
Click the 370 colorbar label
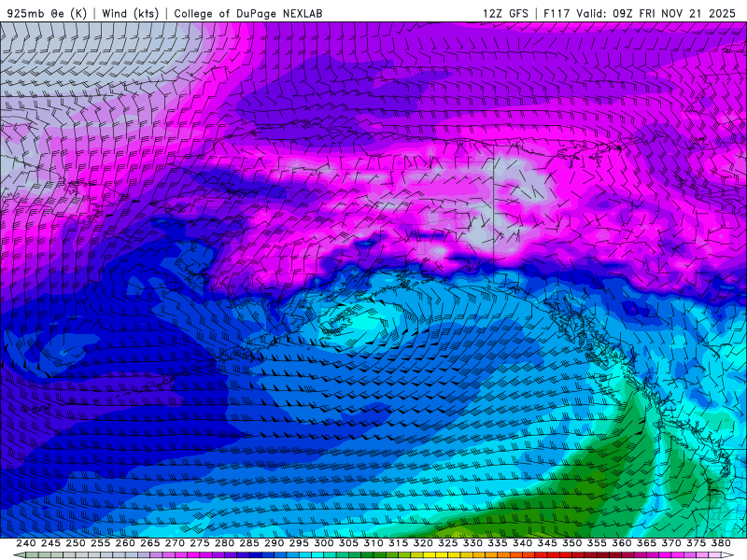click(671, 543)
